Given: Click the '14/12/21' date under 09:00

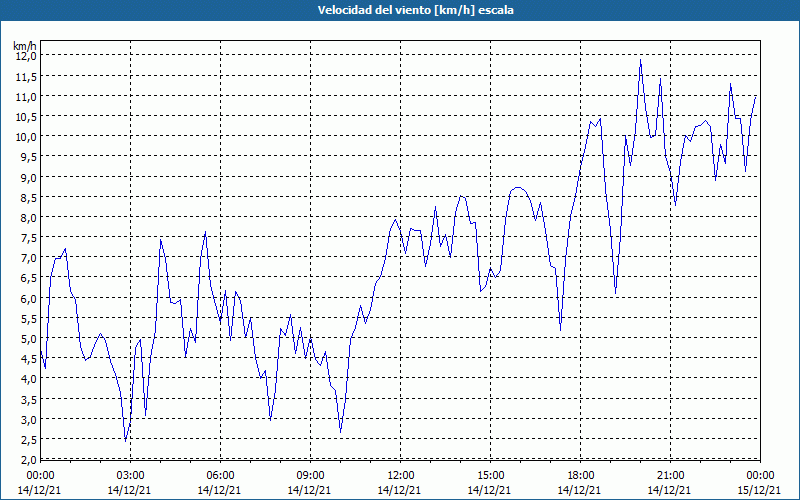Looking at the screenshot, I should [310, 490].
